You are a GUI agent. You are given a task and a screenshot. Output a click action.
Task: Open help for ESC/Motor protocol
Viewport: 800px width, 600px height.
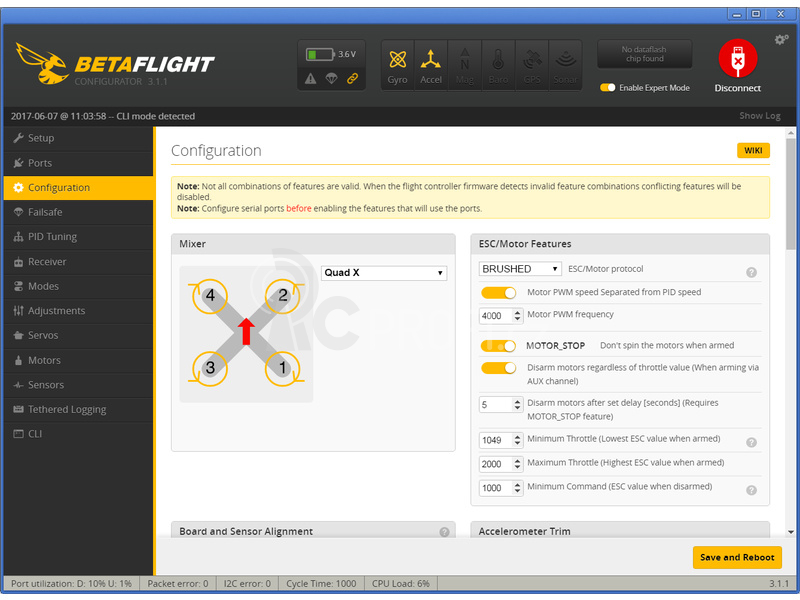tap(751, 272)
